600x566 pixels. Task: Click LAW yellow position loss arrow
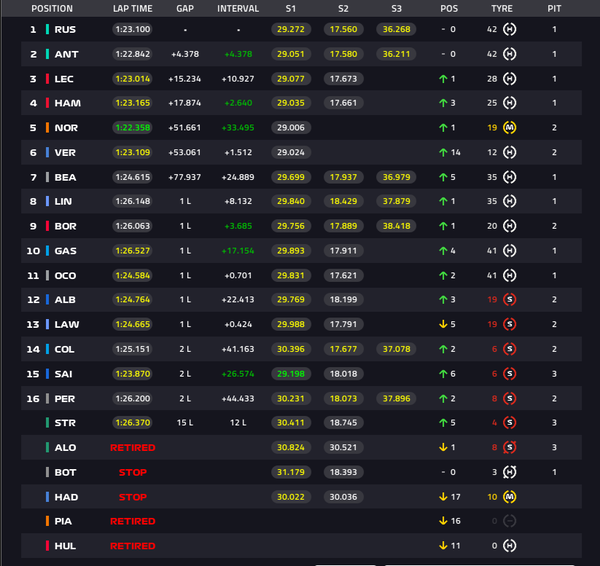(443, 324)
